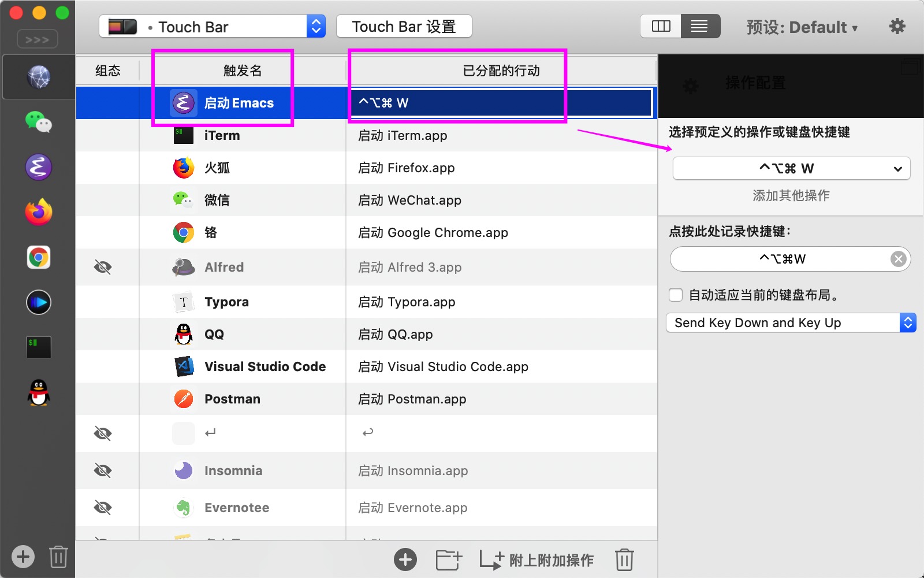Add a new app with the sidebar plus button
Viewport: 924px width, 578px height.
click(23, 557)
